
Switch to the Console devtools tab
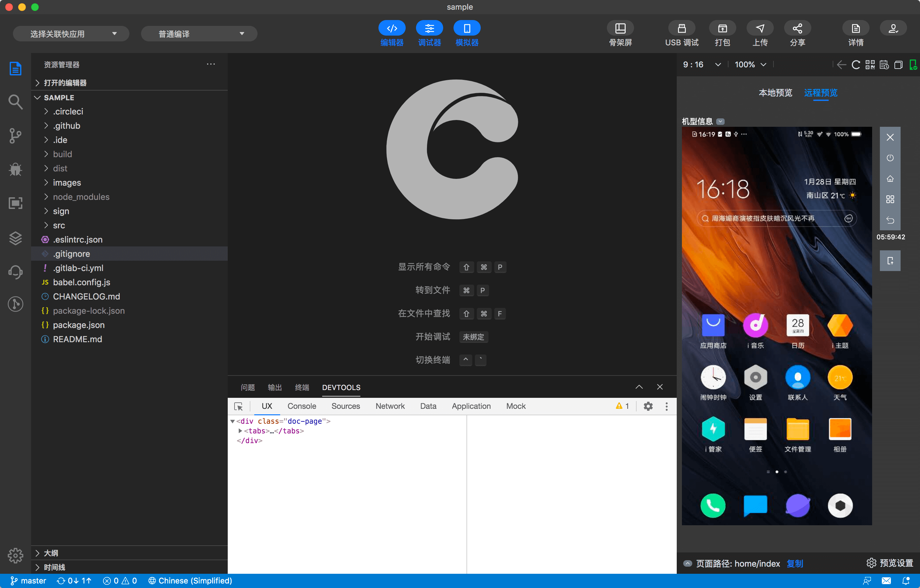point(301,406)
